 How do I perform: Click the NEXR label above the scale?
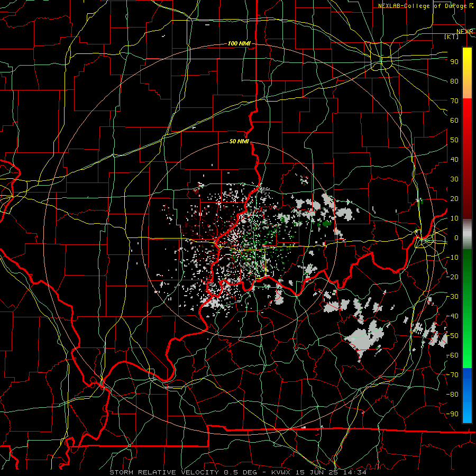[x=464, y=32]
